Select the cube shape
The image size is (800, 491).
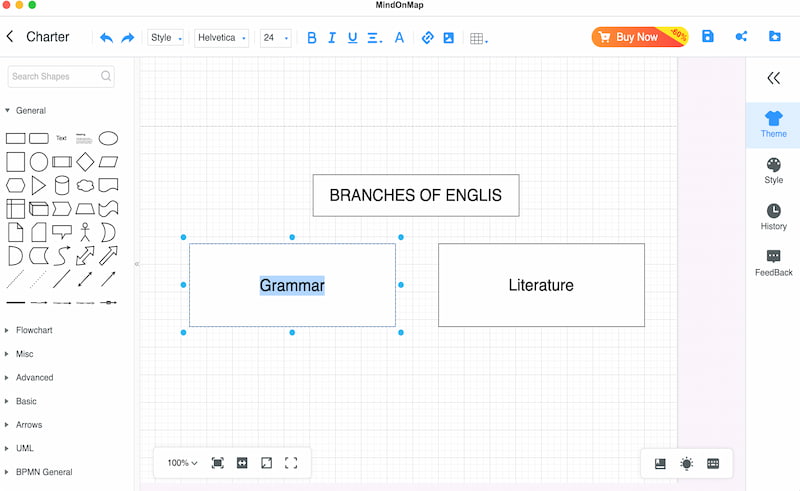[x=39, y=209]
